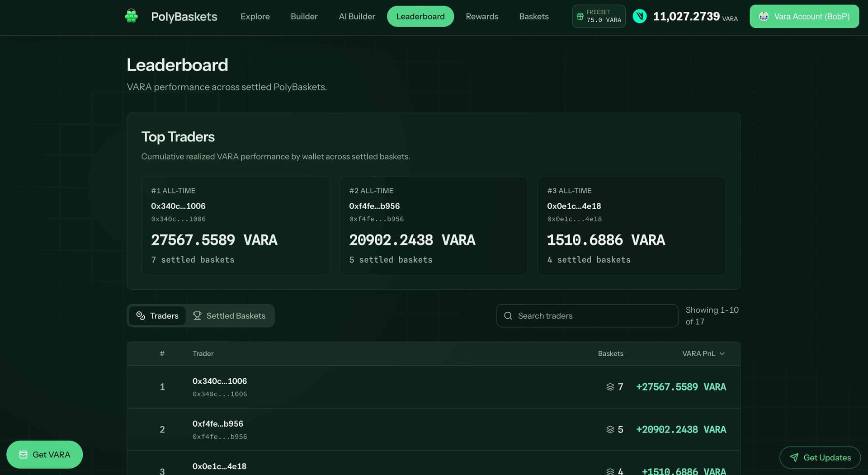This screenshot has width=868, height=475.
Task: Click the PolyBaskets green logo icon
Action: point(131,16)
